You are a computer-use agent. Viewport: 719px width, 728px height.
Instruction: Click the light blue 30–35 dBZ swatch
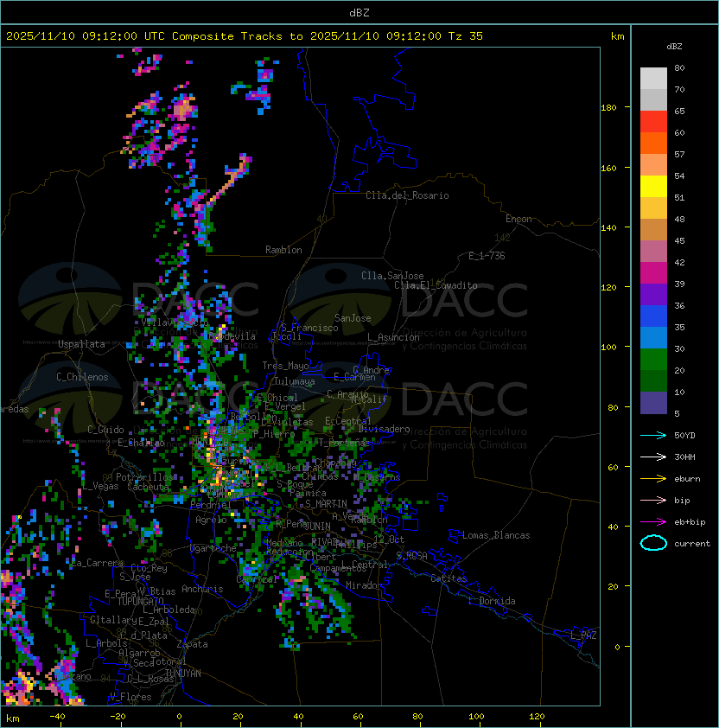653,338
